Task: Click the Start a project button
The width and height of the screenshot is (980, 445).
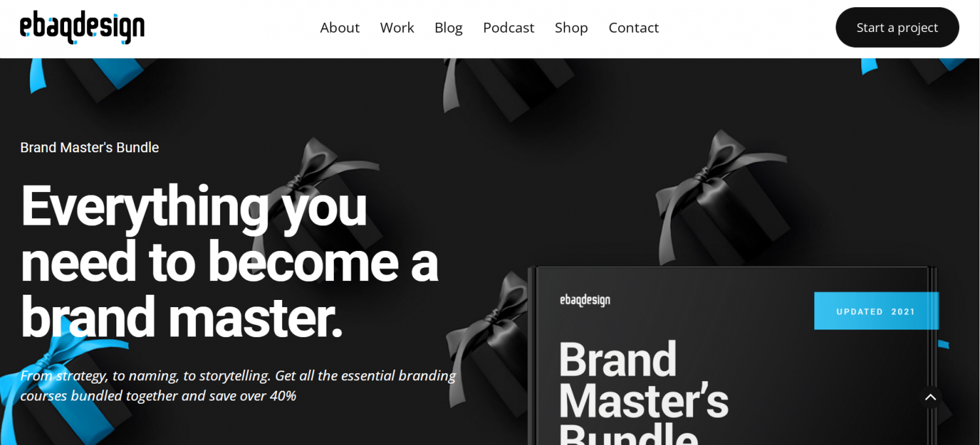Action: (897, 27)
